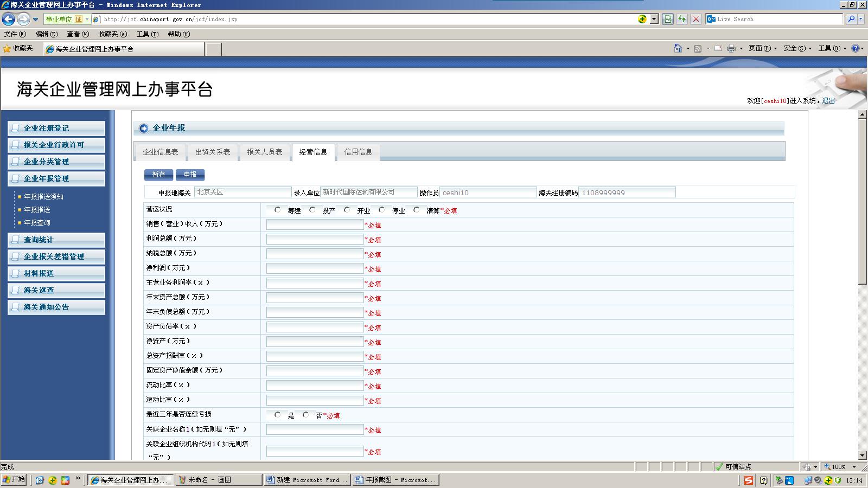Click the 利润总额 input field
The height and width of the screenshot is (488, 868).
pyautogui.click(x=315, y=239)
